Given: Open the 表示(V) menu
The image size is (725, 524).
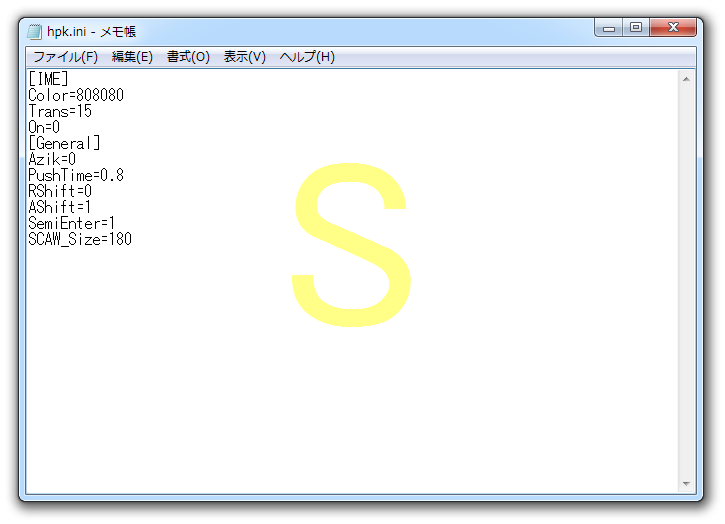Looking at the screenshot, I should 245,57.
